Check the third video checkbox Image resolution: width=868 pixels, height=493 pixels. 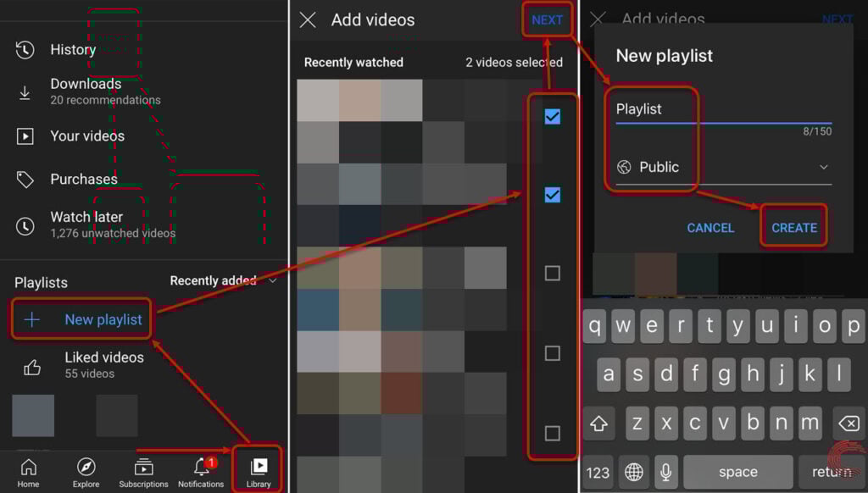552,273
